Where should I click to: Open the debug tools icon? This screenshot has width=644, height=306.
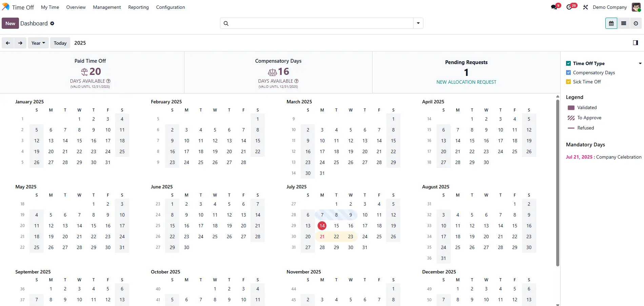point(585,7)
